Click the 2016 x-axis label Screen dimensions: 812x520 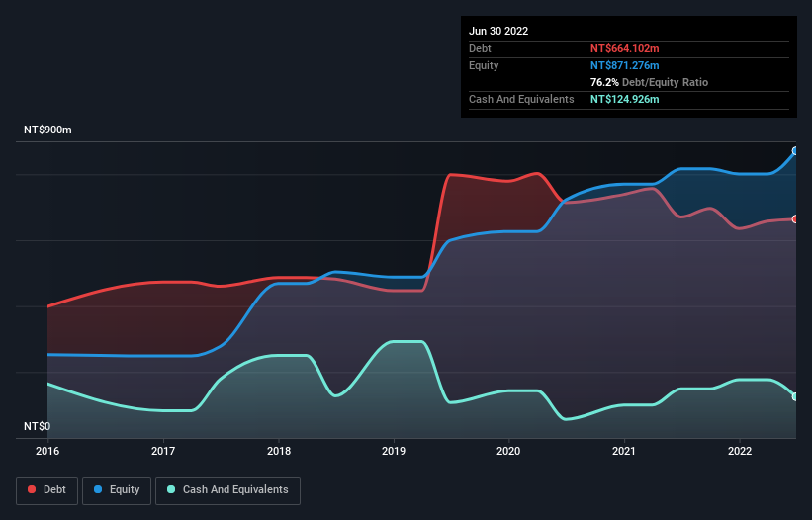point(47,451)
